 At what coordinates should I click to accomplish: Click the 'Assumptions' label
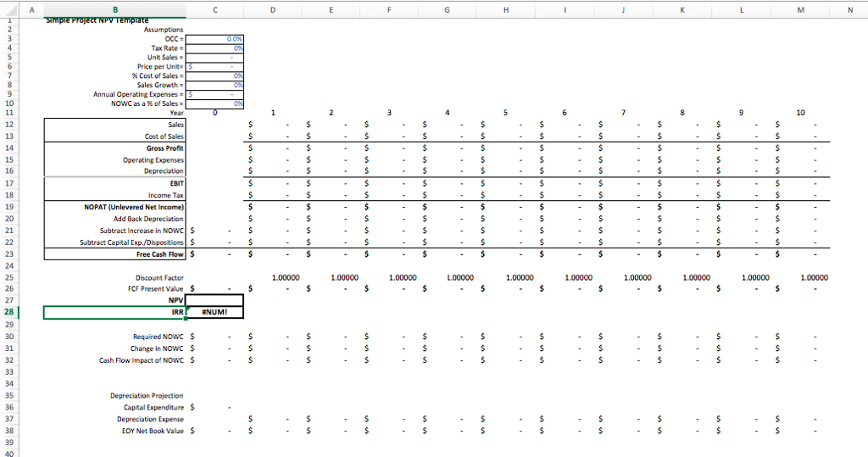click(164, 30)
